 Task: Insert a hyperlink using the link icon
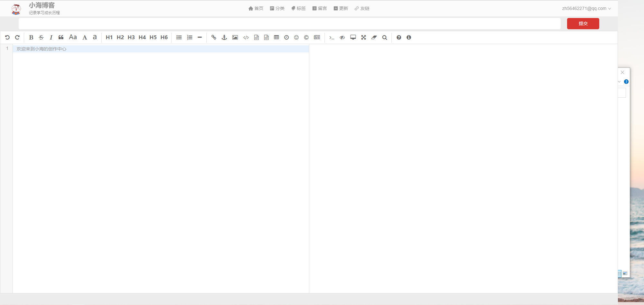[214, 38]
